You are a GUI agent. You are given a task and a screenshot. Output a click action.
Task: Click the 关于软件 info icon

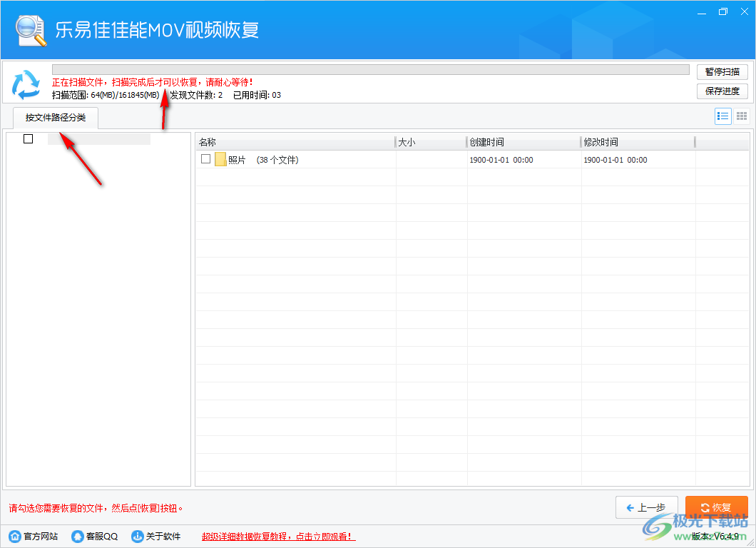tap(138, 536)
